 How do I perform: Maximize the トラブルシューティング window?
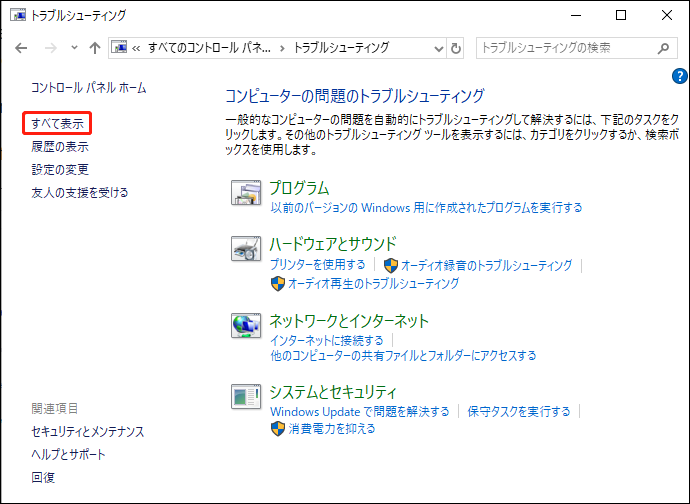[x=621, y=15]
